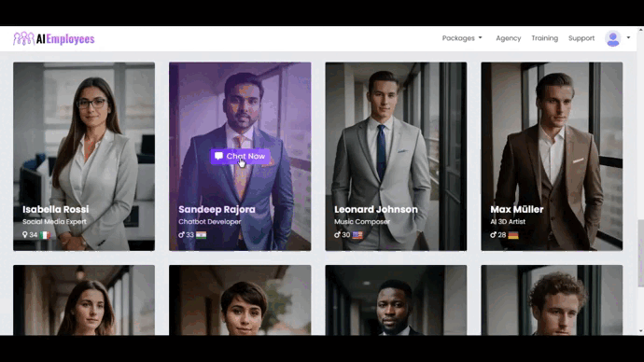644x362 pixels.
Task: Open the Packages dropdown menu
Action: [462, 38]
